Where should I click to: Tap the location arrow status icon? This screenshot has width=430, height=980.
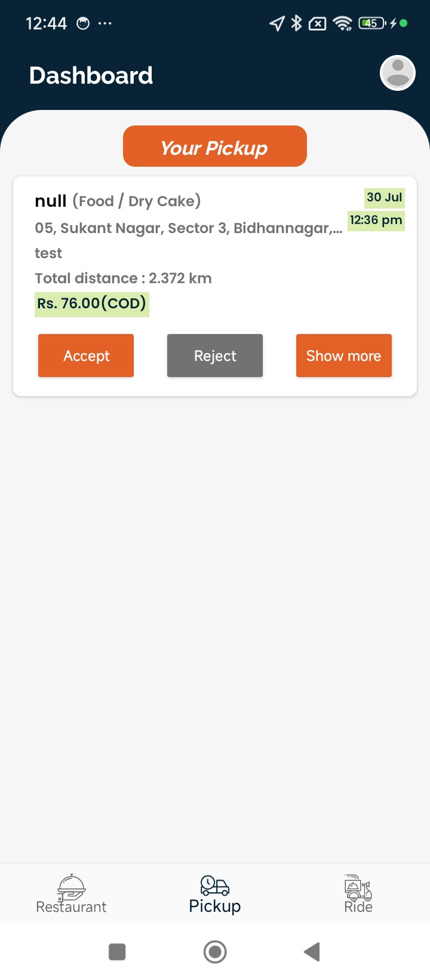277,23
